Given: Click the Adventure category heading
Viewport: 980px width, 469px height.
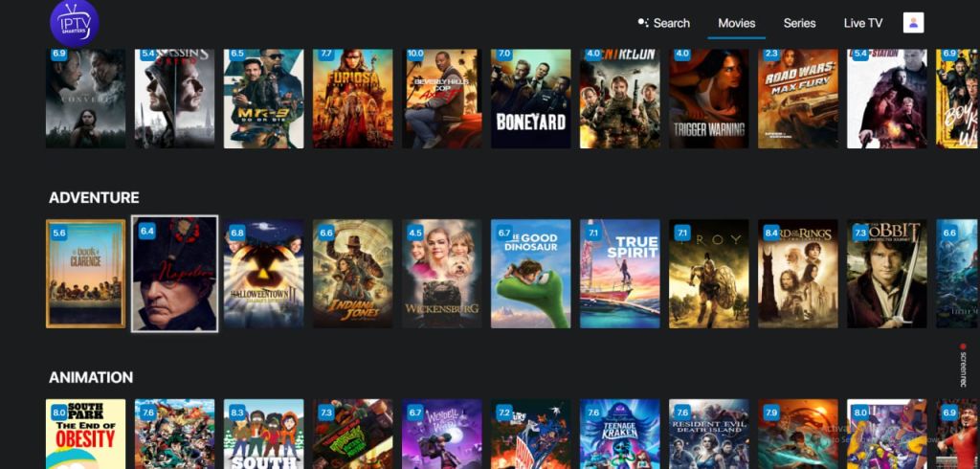Looking at the screenshot, I should tap(94, 197).
